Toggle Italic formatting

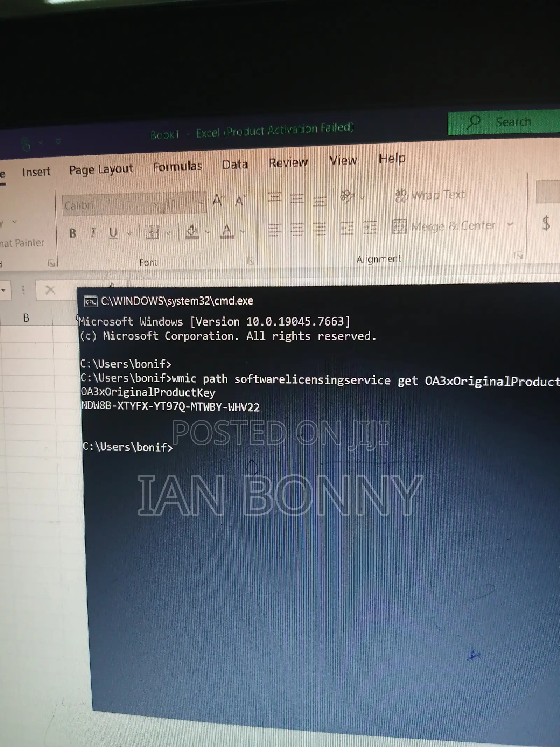point(93,233)
